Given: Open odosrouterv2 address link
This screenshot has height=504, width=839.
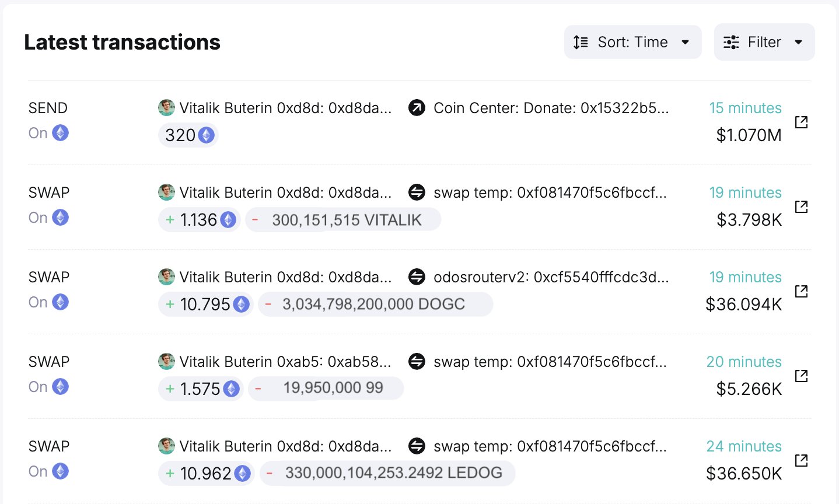Looking at the screenshot, I should (551, 277).
